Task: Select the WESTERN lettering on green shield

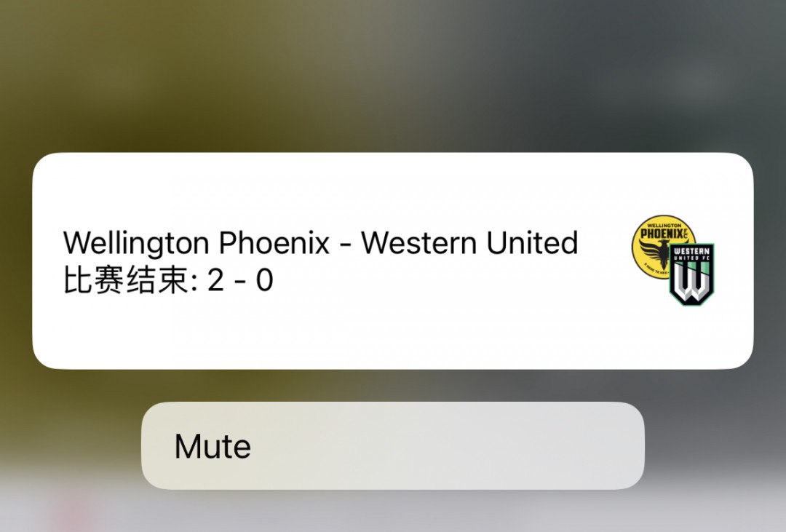Action: click(692, 250)
